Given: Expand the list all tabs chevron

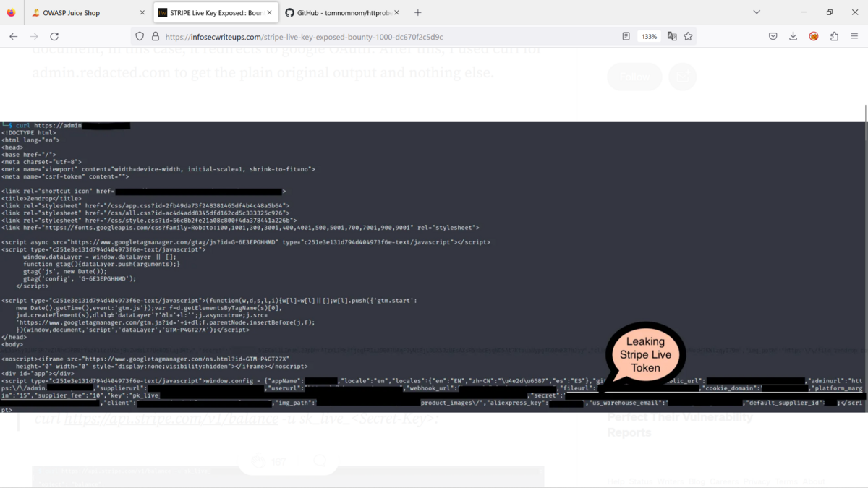Looking at the screenshot, I should [x=757, y=12].
